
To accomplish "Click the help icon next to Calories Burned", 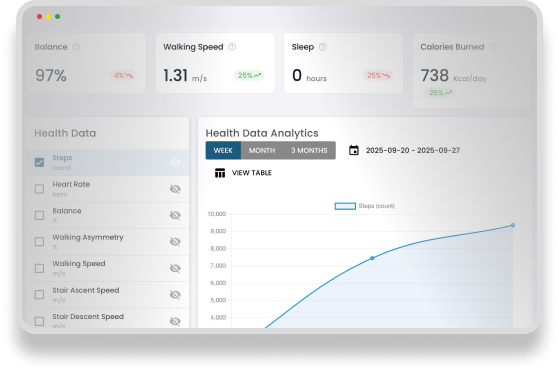I will [x=493, y=47].
